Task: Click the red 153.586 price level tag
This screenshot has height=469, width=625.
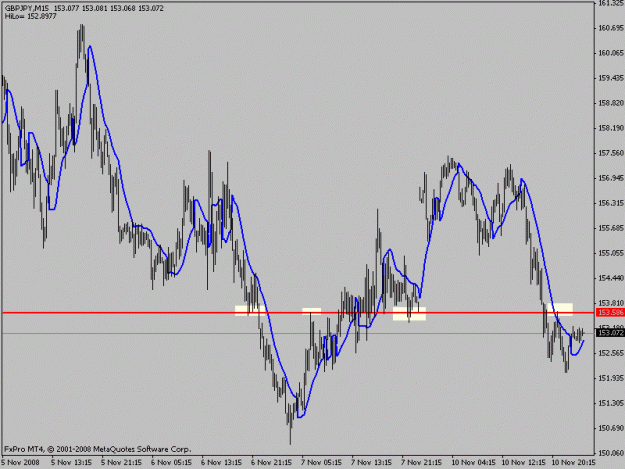Action: point(610,312)
